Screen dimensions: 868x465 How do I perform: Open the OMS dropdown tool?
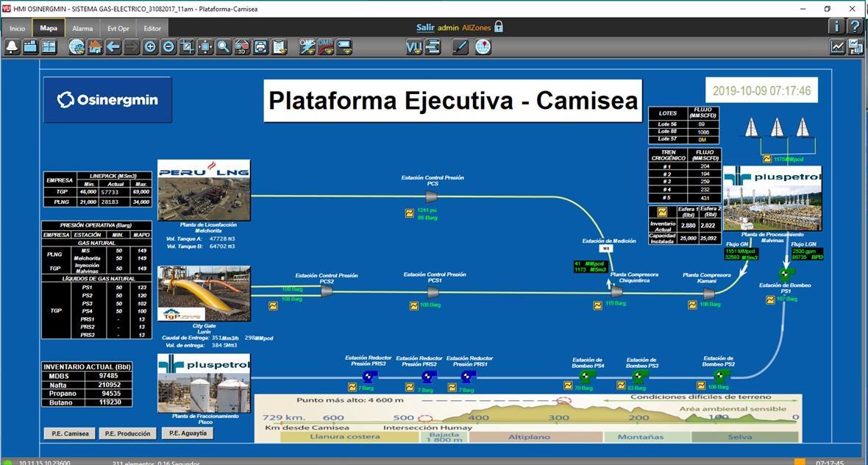(307, 47)
